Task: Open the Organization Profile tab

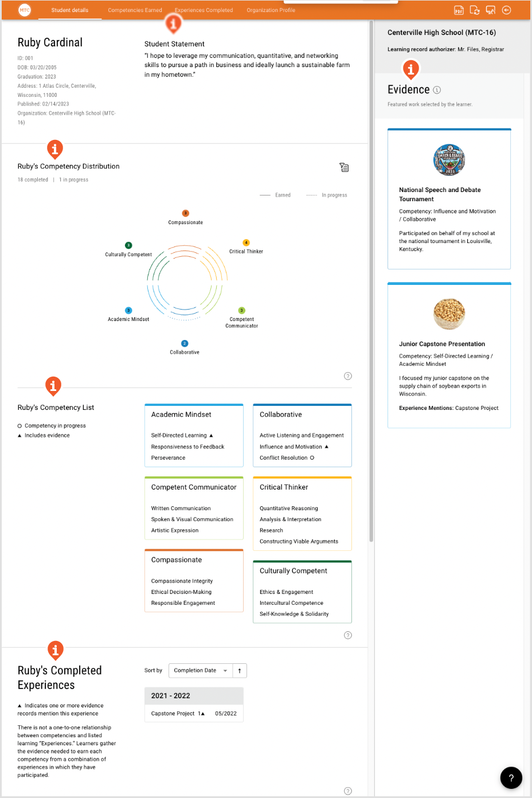Action: coord(271,10)
